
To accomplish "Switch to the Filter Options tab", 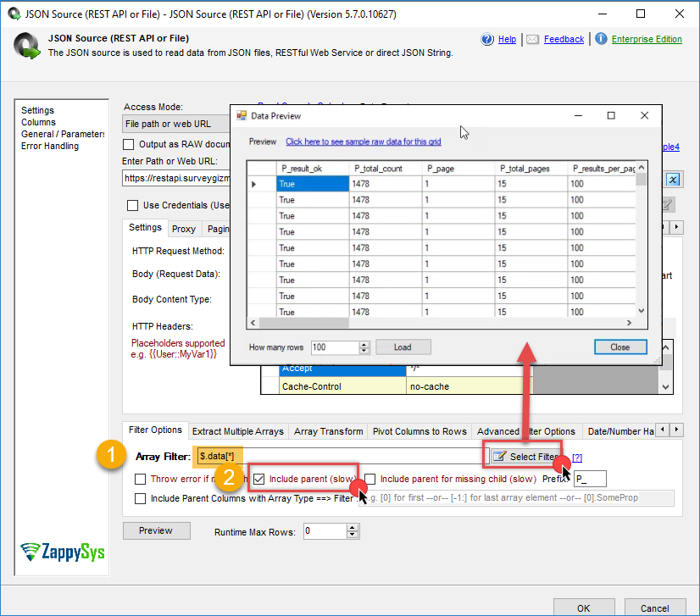I will click(155, 430).
